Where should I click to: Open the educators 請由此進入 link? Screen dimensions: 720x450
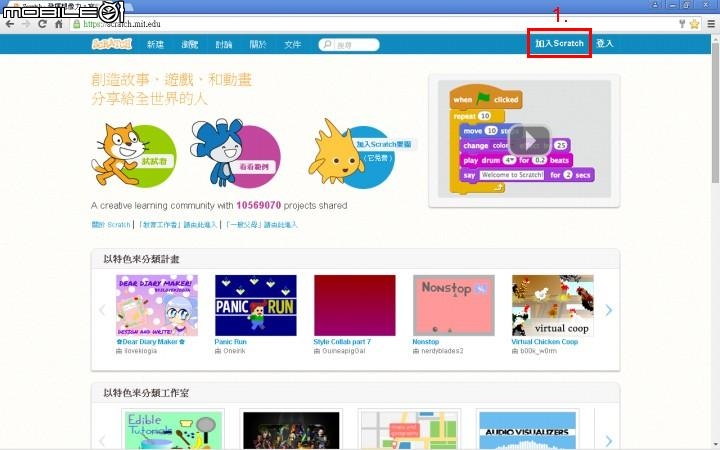[x=177, y=225]
